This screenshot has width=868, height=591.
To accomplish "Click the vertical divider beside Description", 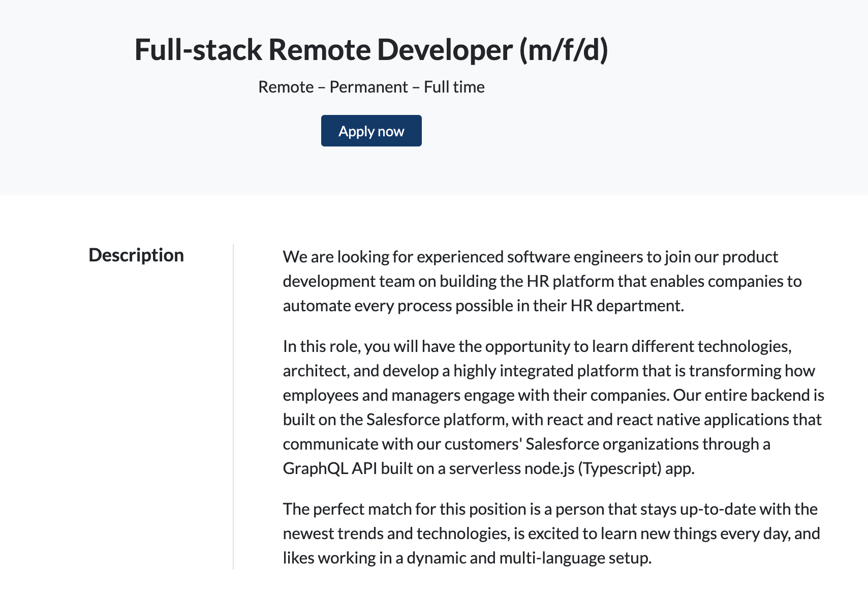I will [233, 407].
